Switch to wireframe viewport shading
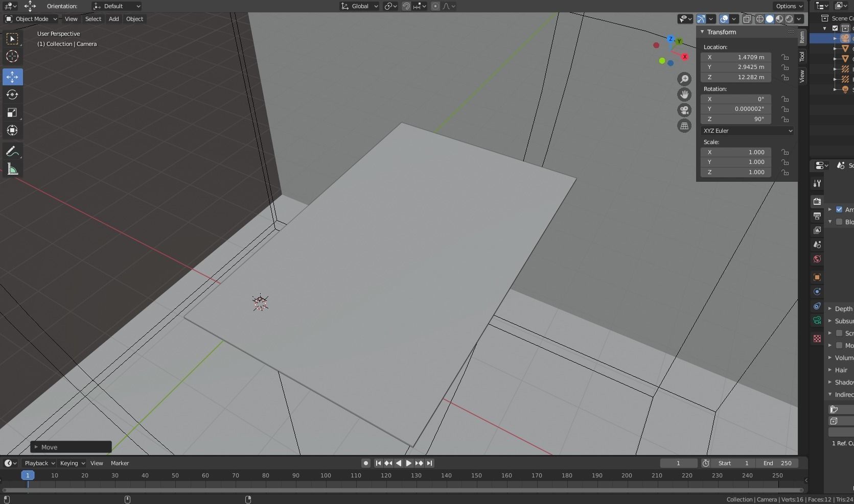The height and width of the screenshot is (504, 854). (x=760, y=19)
